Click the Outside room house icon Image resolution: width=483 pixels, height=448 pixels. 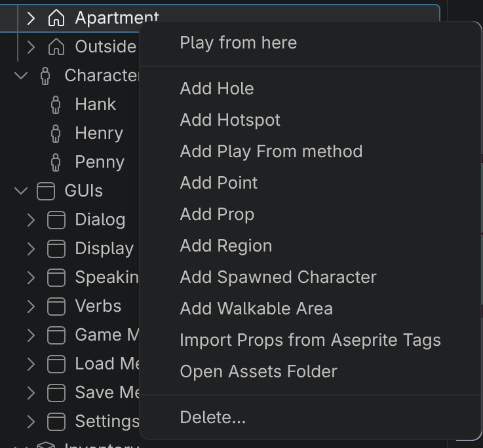tap(56, 47)
